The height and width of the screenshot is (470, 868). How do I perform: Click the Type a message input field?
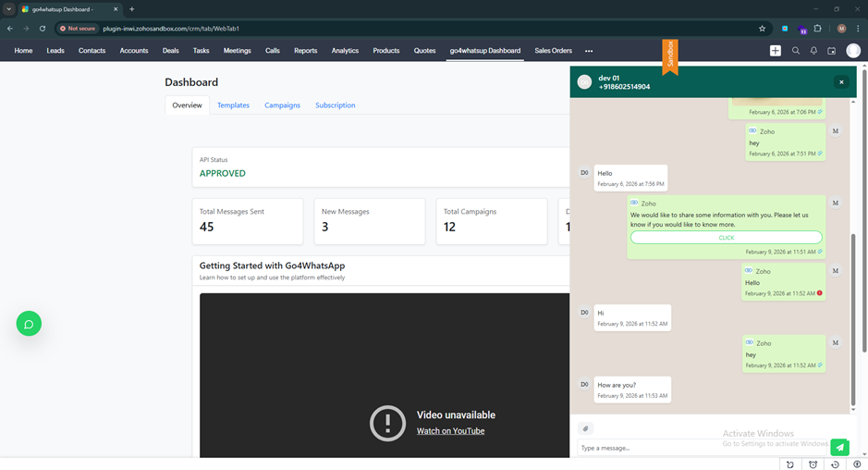tap(647, 448)
